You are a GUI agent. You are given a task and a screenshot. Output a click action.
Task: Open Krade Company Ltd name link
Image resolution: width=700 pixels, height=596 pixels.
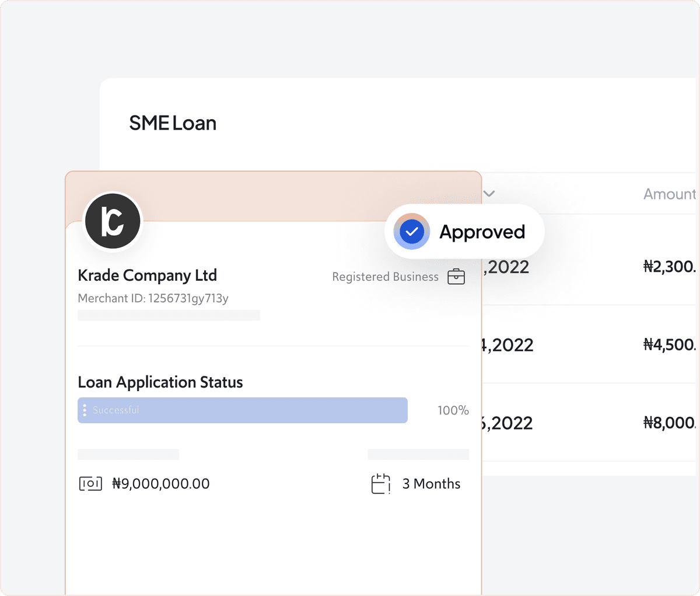coord(147,275)
